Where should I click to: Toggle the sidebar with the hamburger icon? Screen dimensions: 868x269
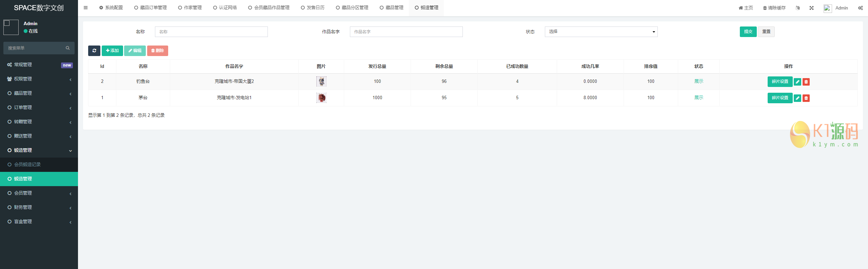(x=86, y=8)
